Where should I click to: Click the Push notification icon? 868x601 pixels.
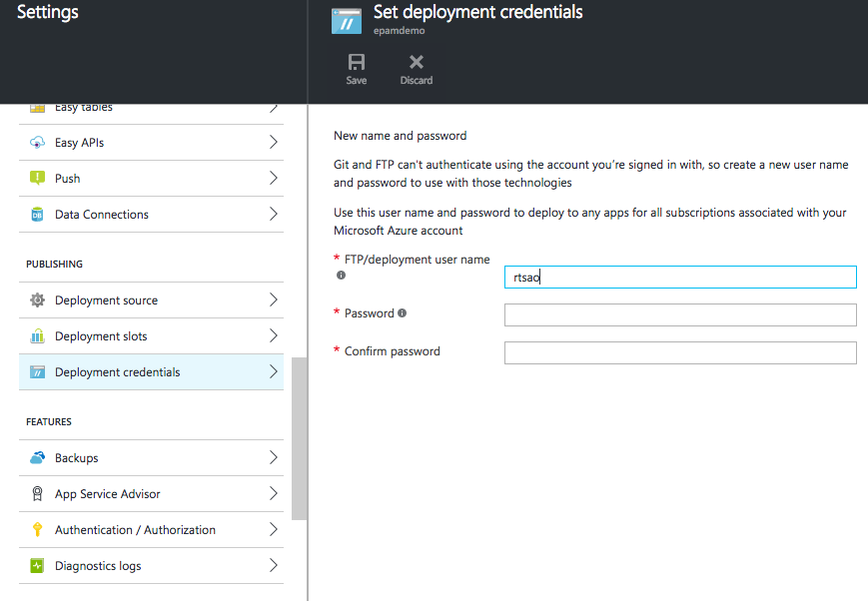coord(37,178)
